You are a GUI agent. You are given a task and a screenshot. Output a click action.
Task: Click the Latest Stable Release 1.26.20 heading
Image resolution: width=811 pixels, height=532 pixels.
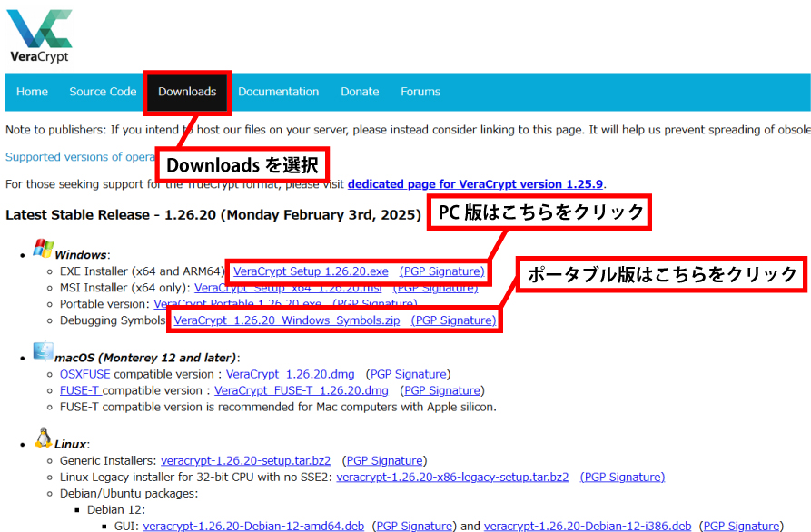pyautogui.click(x=213, y=215)
